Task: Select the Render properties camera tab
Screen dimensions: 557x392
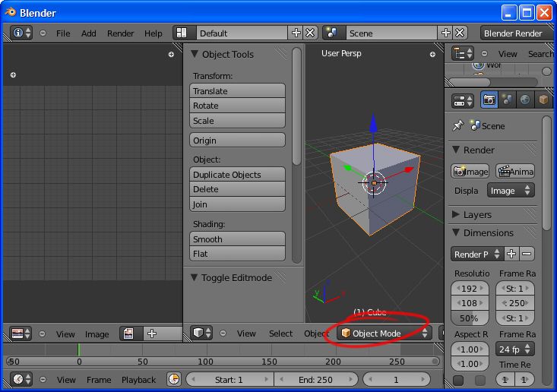Action: tap(489, 100)
